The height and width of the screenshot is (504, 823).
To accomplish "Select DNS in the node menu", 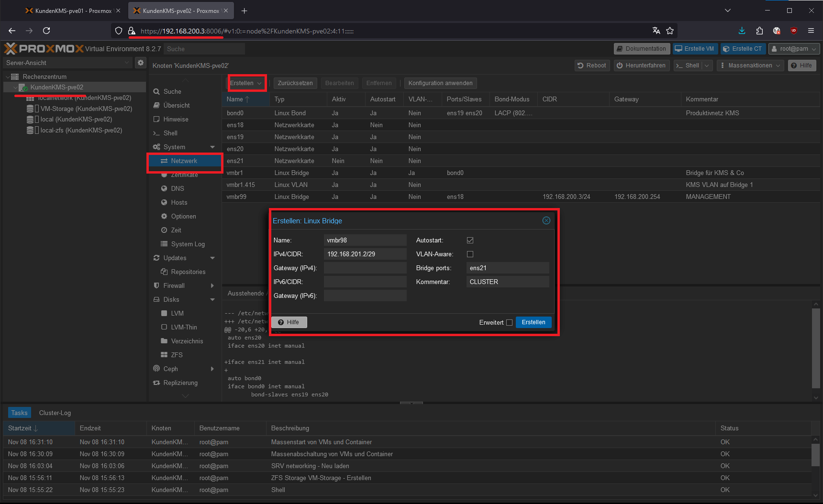I will [x=178, y=188].
